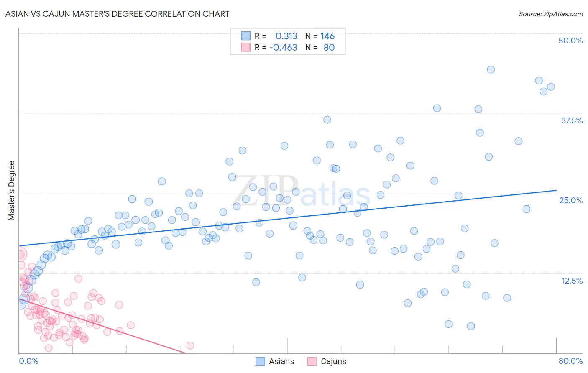Click the 25.0% y-axis label
The width and height of the screenshot is (588, 373).
pyautogui.click(x=571, y=200)
